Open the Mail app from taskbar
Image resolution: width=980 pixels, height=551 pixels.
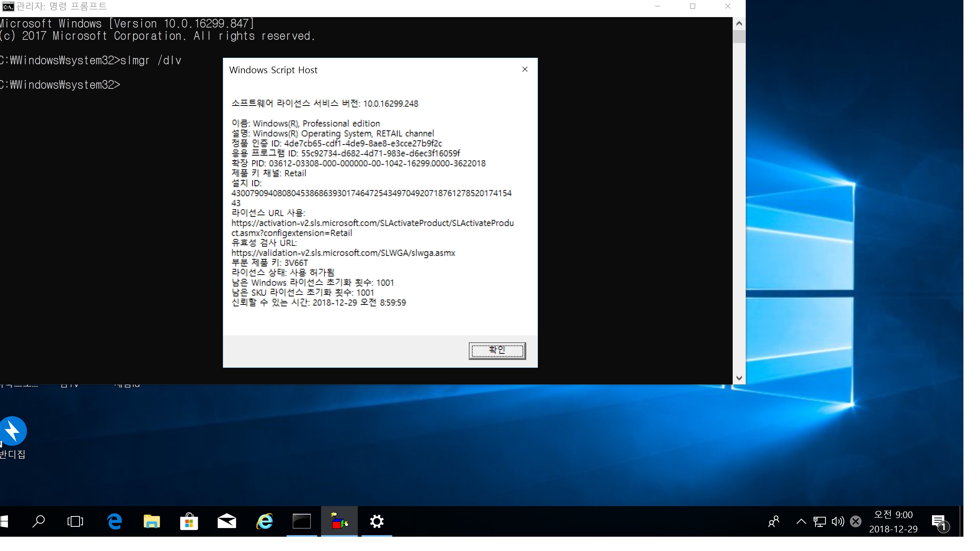point(227,521)
